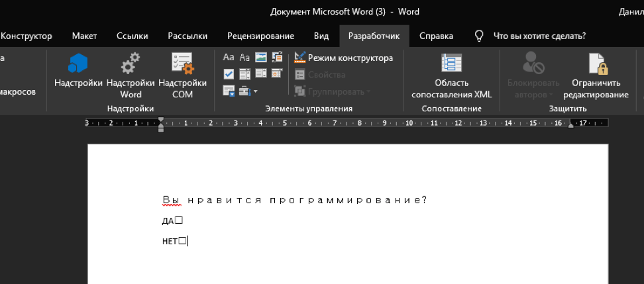Screen dimensions: 644x284
Task: Insert a picture content control
Action: click(x=261, y=57)
